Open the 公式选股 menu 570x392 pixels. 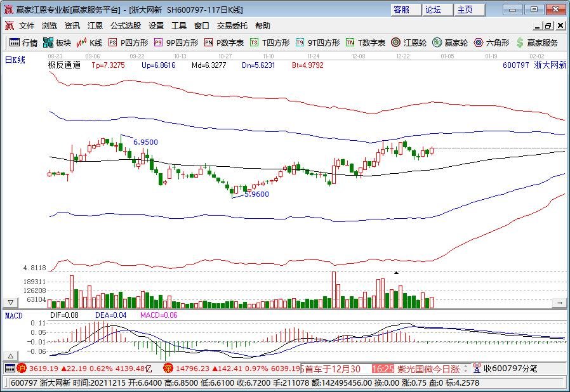pyautogui.click(x=126, y=26)
